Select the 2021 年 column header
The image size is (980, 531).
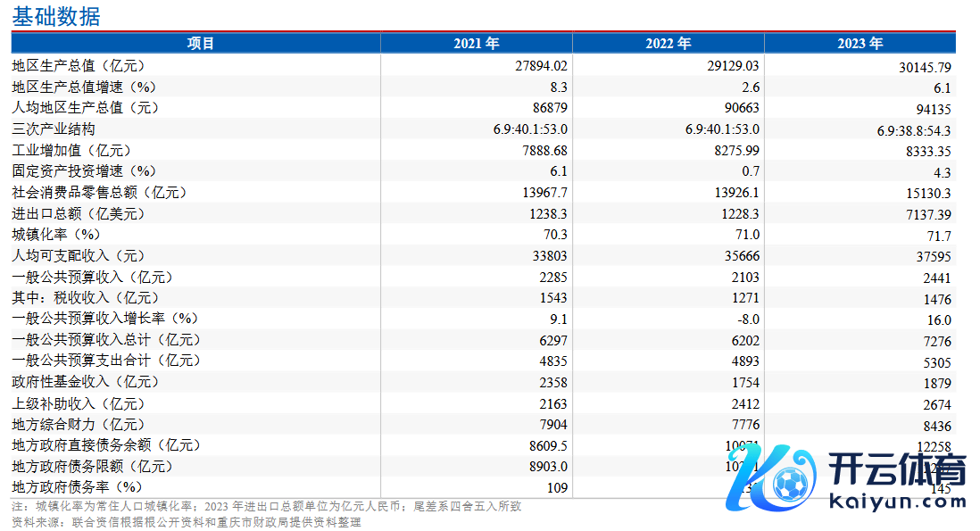(476, 44)
